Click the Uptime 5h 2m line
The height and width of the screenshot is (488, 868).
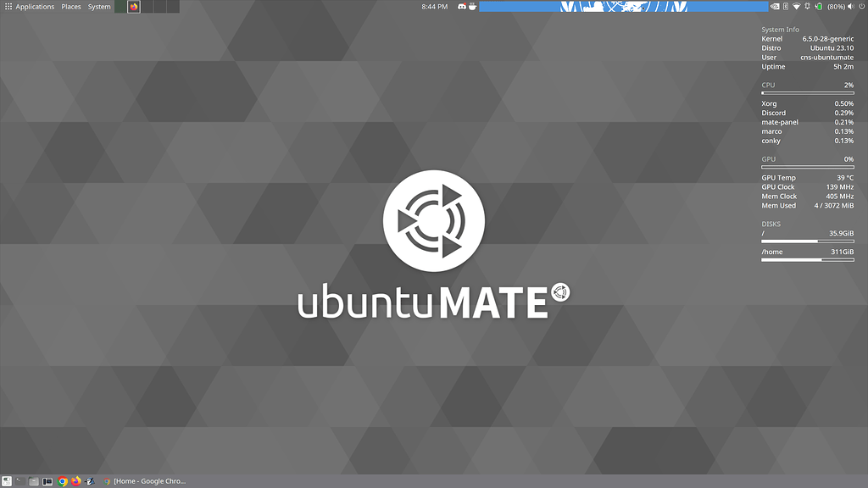(808, 66)
